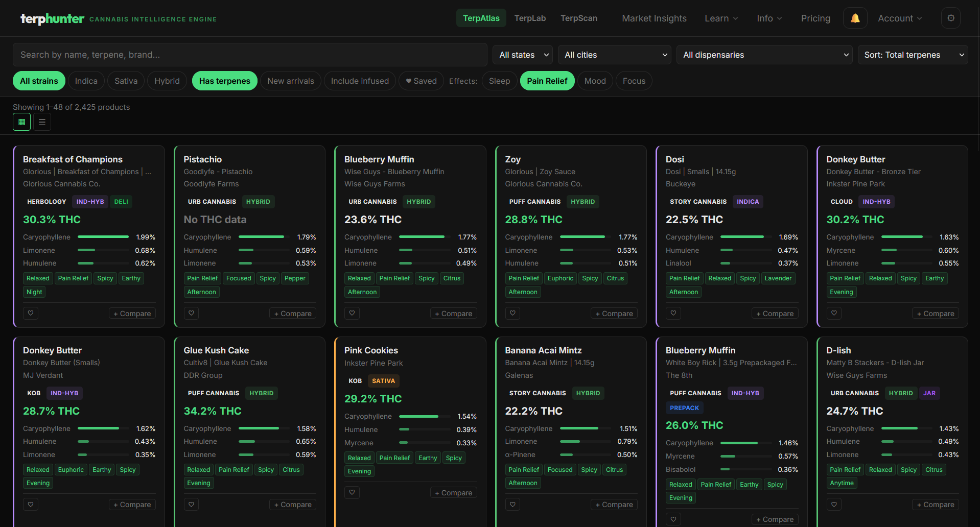Open the All dispensaries dropdown
The width and height of the screenshot is (980, 527).
point(764,55)
